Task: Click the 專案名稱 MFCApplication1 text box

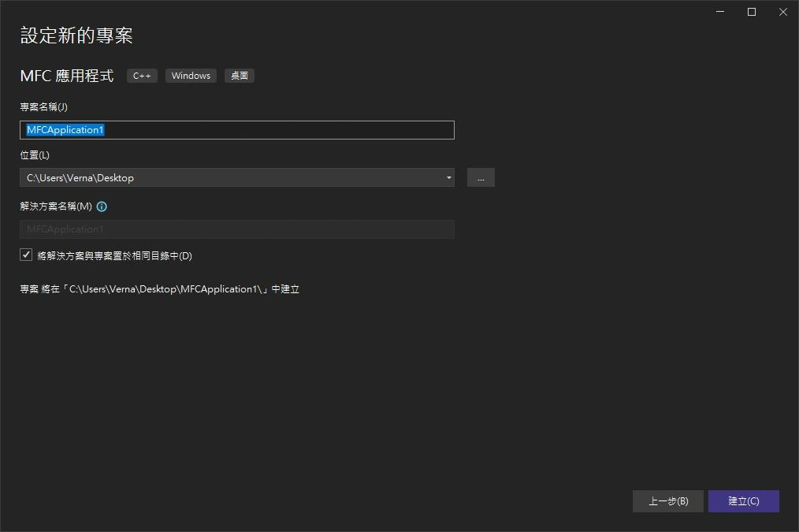Action: point(236,130)
